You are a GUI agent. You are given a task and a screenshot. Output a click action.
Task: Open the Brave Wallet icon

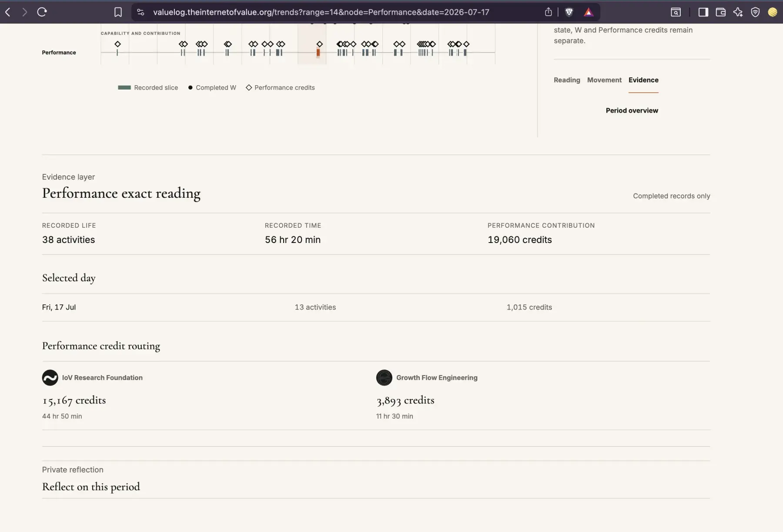(720, 12)
